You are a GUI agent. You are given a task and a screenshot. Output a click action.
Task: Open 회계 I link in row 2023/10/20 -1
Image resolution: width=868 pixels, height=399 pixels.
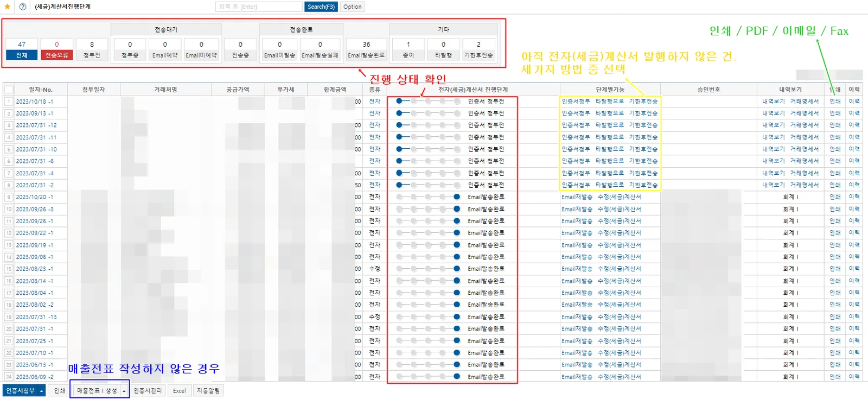(x=790, y=197)
